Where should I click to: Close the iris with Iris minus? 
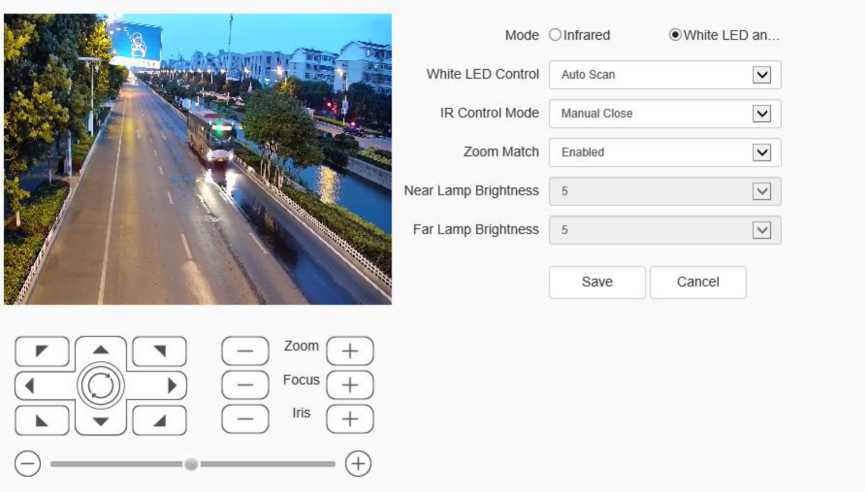[245, 419]
